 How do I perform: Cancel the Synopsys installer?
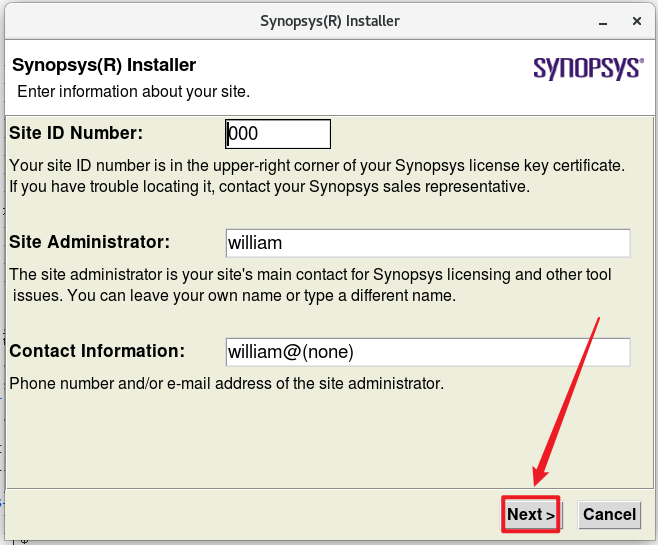point(609,514)
